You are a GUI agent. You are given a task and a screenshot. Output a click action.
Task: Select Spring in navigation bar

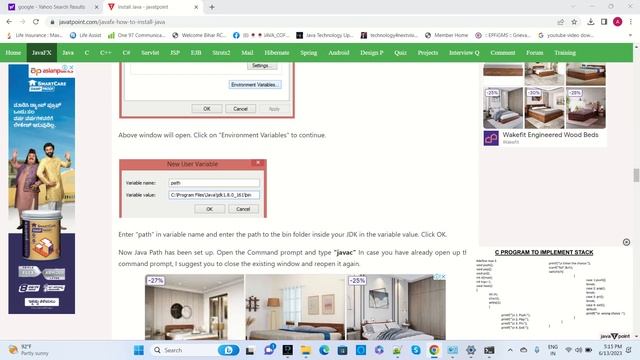click(309, 53)
